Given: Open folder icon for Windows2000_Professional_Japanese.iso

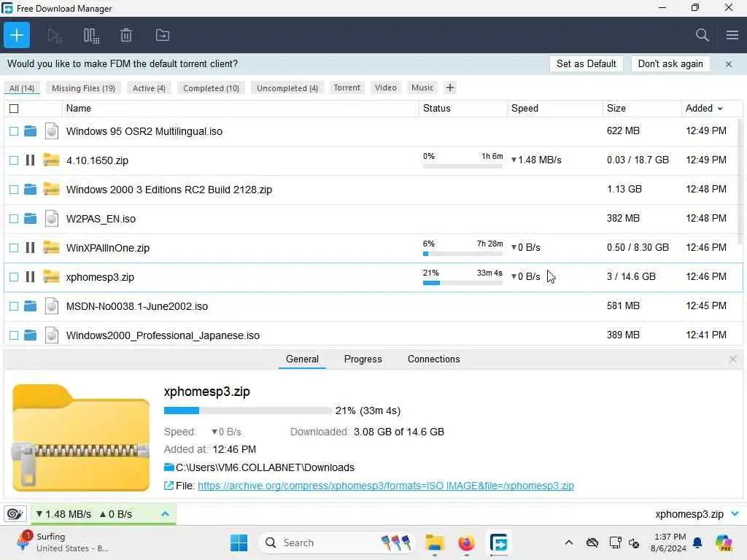Looking at the screenshot, I should coord(30,335).
